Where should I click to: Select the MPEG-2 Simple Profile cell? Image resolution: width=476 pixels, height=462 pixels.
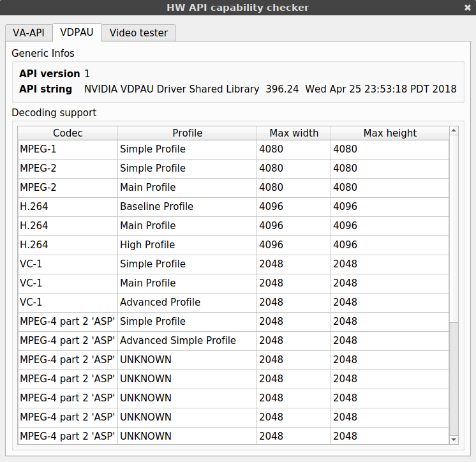point(188,168)
